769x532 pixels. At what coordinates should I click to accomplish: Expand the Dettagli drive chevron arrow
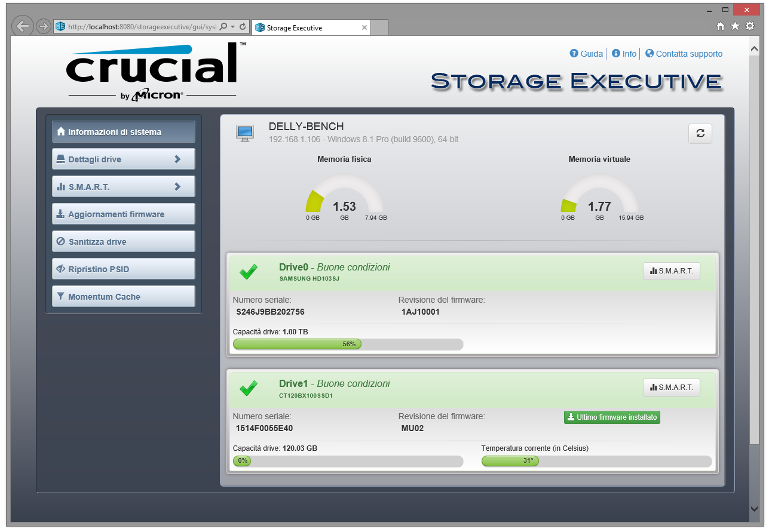coord(177,159)
